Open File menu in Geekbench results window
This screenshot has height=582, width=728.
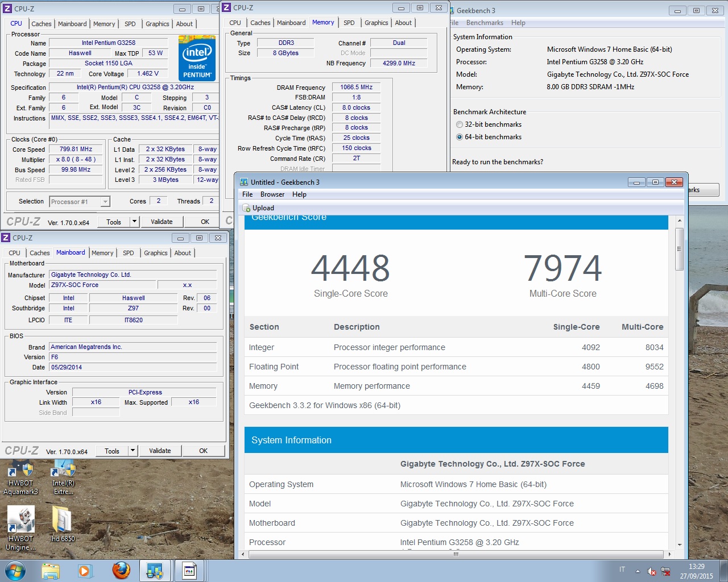click(x=247, y=194)
